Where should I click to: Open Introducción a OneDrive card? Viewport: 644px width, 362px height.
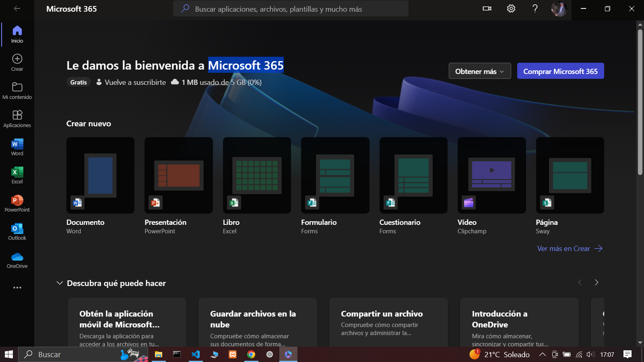pyautogui.click(x=519, y=323)
